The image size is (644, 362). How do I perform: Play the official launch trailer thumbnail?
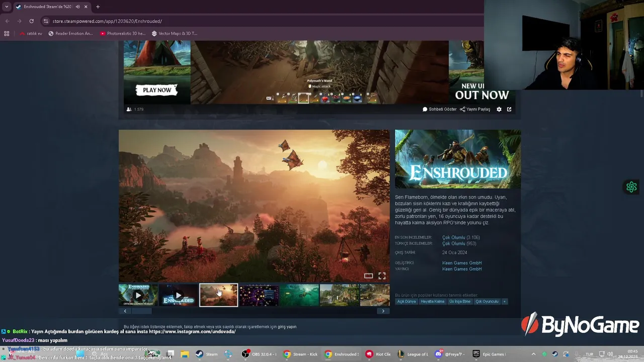pos(138,295)
